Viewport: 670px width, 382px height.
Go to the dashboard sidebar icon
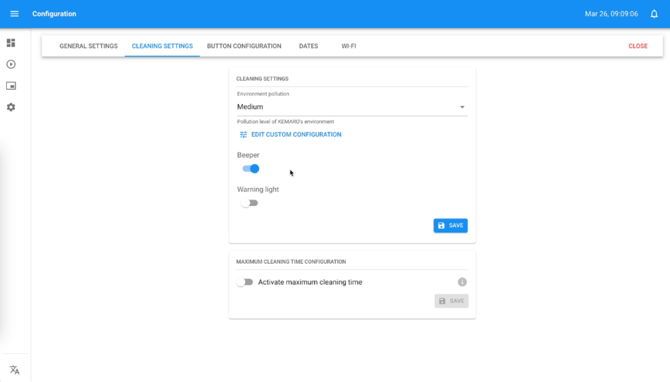click(11, 43)
